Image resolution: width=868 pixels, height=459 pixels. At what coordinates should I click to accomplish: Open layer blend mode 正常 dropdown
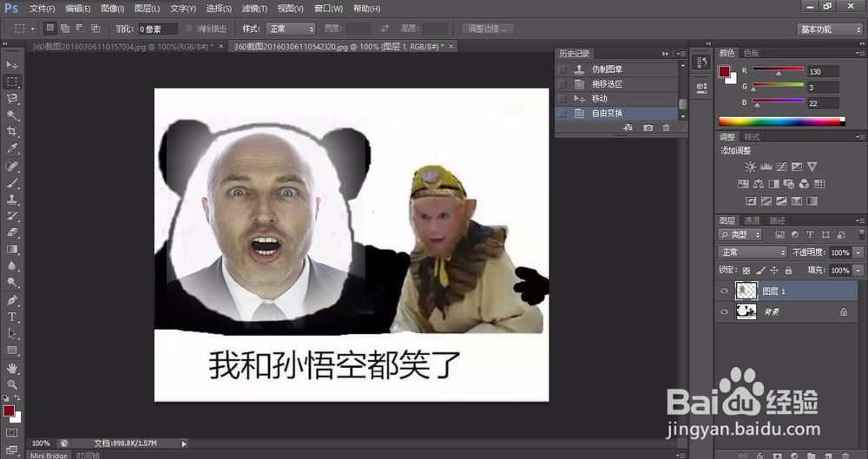pyautogui.click(x=753, y=252)
